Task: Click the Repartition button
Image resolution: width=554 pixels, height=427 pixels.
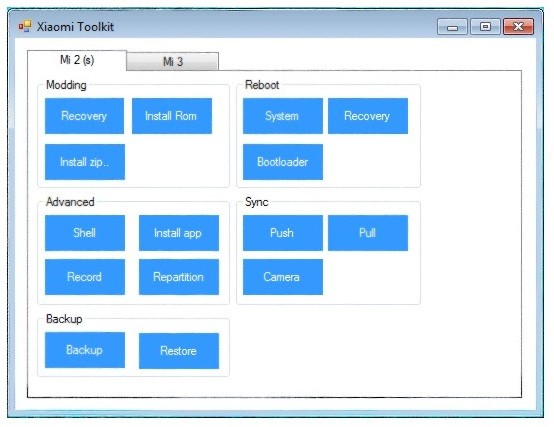Action: (x=179, y=277)
